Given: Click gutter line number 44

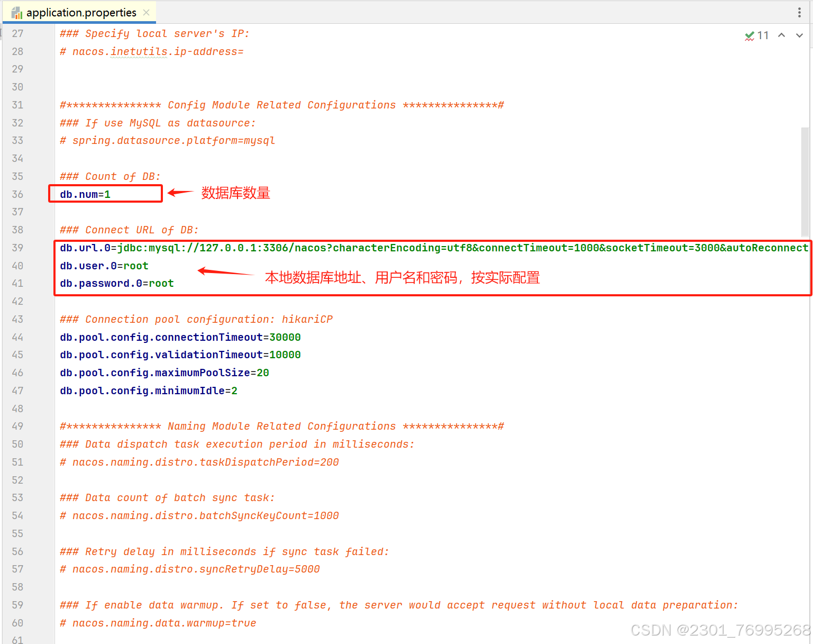Looking at the screenshot, I should [17, 337].
